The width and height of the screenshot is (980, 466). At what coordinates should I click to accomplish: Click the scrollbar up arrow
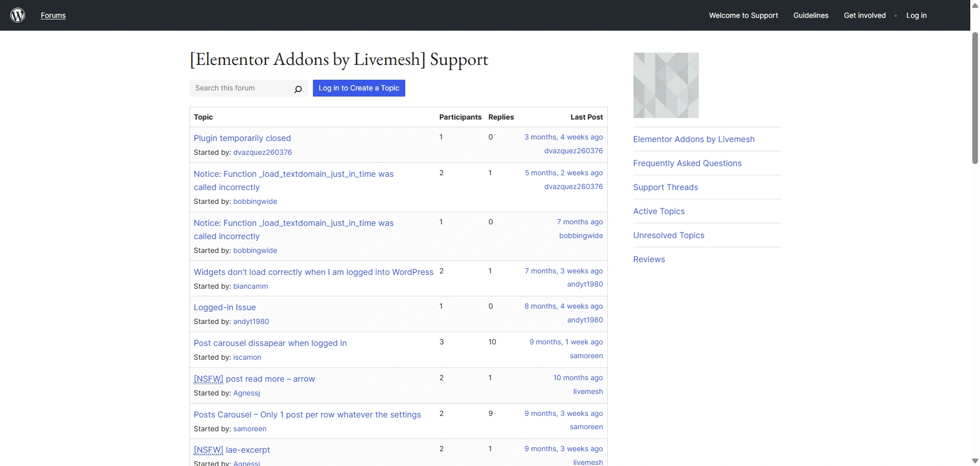(x=975, y=5)
